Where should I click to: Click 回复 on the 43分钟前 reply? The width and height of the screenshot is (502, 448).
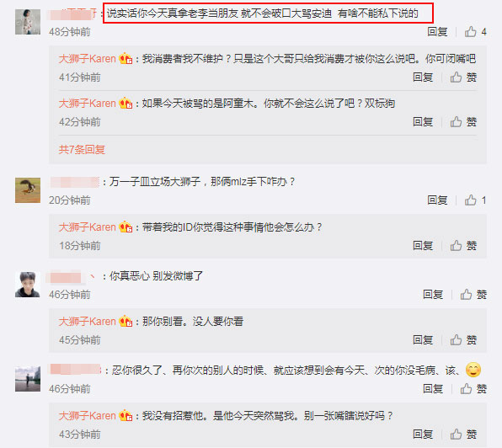pyautogui.click(x=423, y=434)
